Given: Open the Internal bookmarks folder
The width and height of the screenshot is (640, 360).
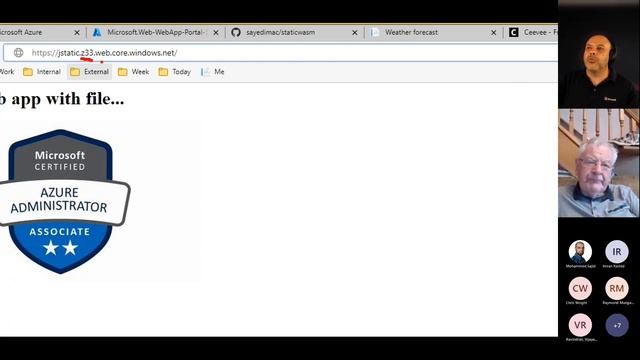Looking at the screenshot, I should click(x=42, y=72).
